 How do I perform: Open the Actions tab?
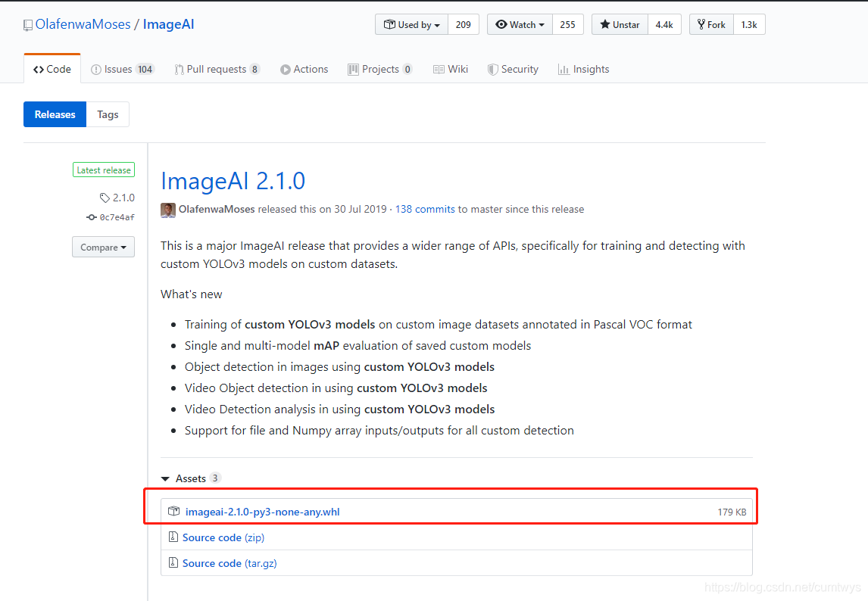304,69
